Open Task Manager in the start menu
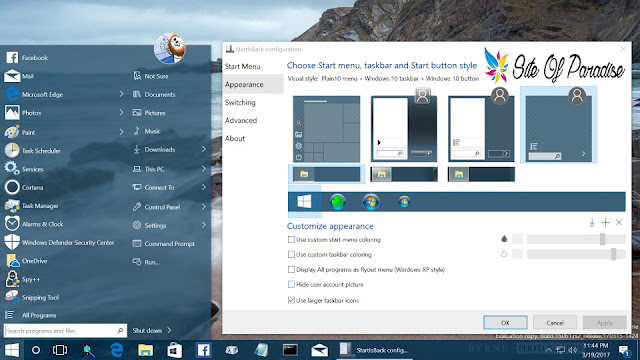Screen dimensions: 640x360 coord(32,206)
